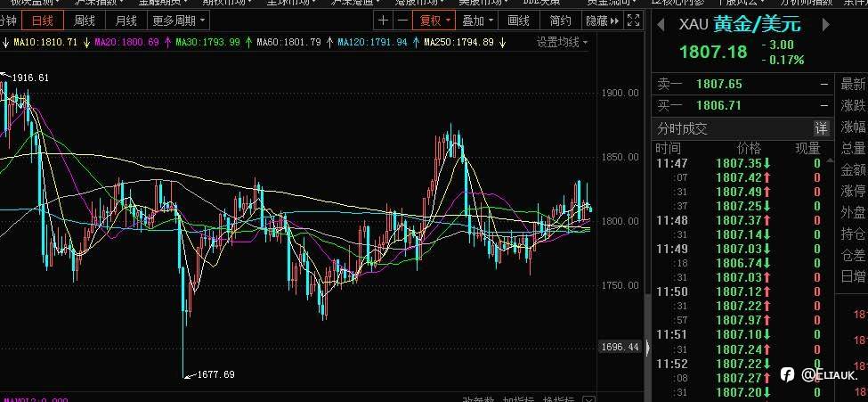Click the XAU 黄金/美元 symbol title

740,24
